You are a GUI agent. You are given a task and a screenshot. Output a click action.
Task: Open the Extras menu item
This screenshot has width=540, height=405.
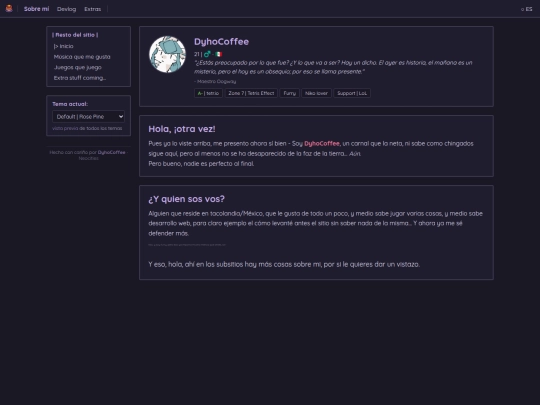tap(93, 9)
